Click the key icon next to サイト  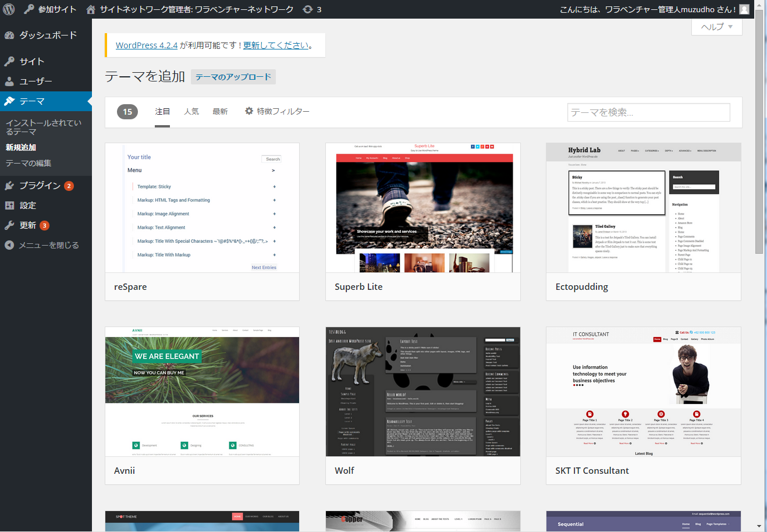click(9, 61)
